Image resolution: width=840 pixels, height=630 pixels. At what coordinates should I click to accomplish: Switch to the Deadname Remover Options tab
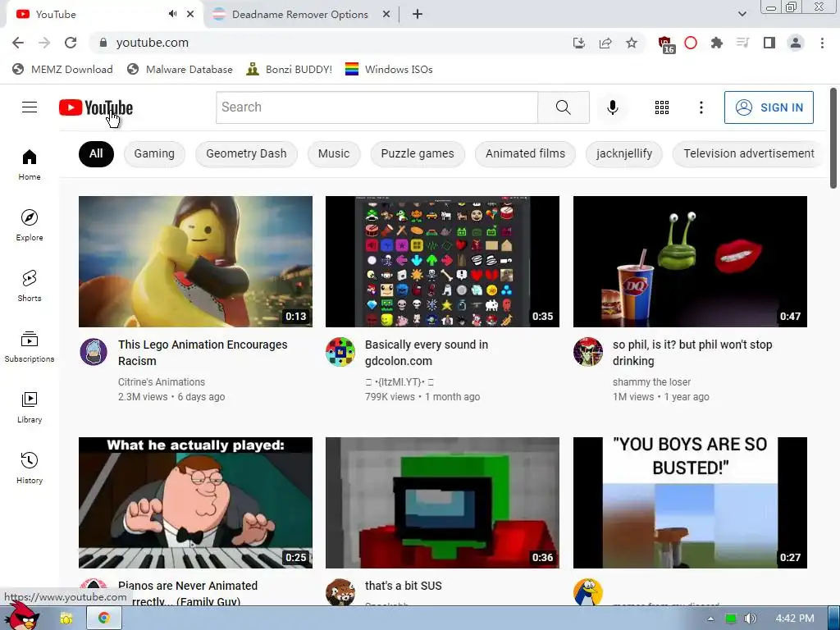tap(299, 15)
